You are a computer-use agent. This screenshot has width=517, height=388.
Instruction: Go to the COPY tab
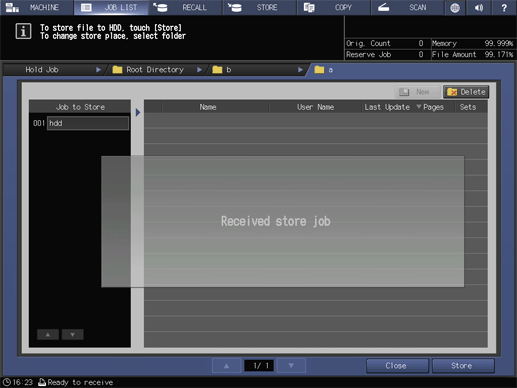(334, 7)
